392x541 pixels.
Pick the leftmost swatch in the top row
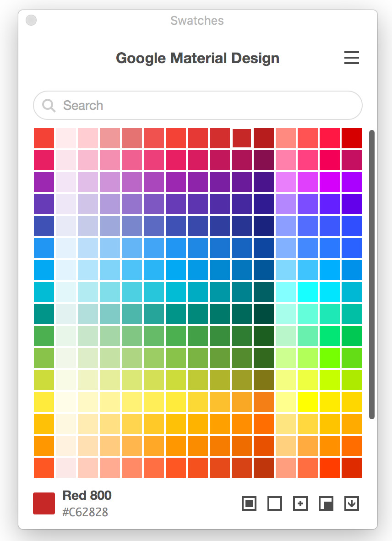(x=44, y=138)
